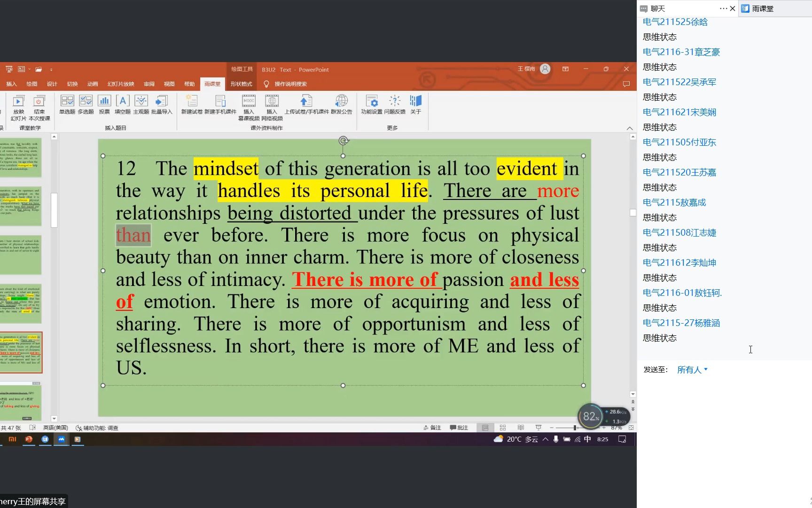This screenshot has width=812, height=508.
Task: Insert a 多选题 multiple-choice question
Action: [86, 104]
